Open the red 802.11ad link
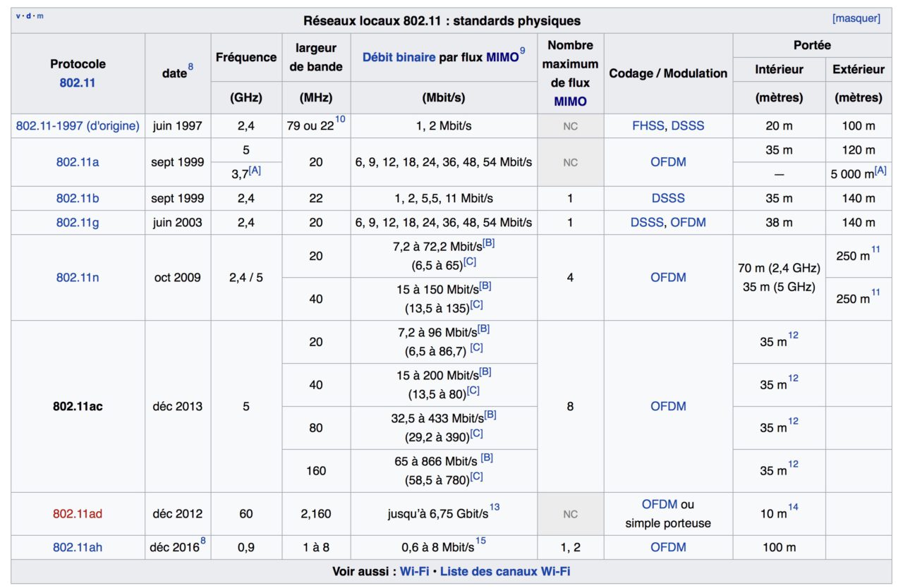This screenshot has height=588, width=903. point(78,513)
